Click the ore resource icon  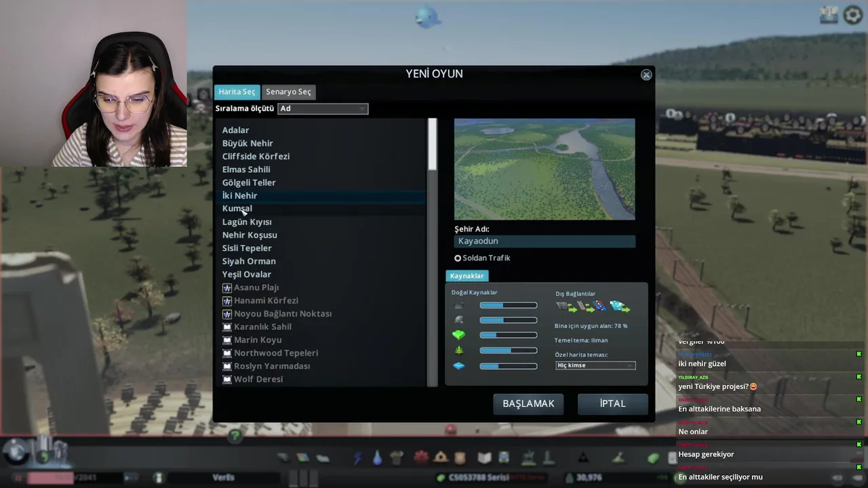(x=459, y=320)
